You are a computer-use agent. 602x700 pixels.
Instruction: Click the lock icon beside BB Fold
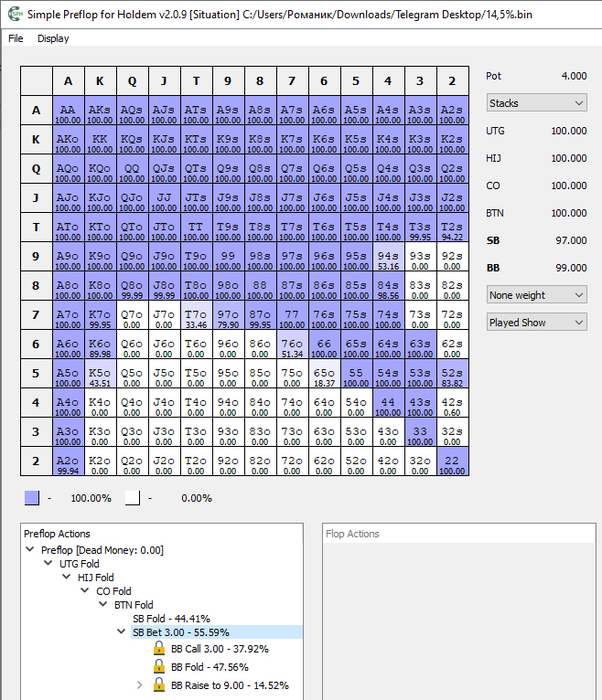click(x=158, y=667)
